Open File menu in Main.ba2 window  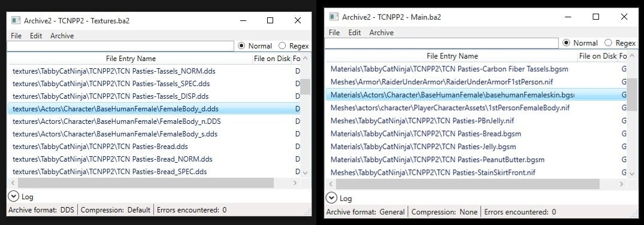tap(334, 32)
